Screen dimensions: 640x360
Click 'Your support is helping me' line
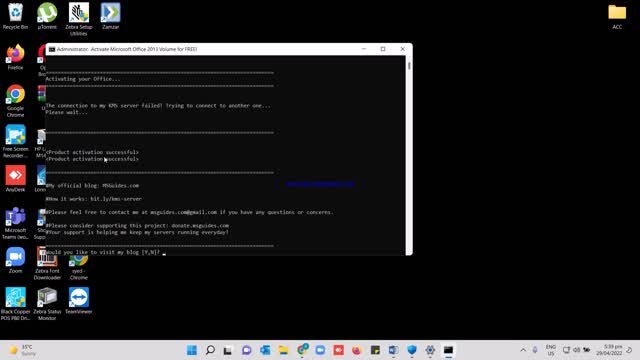137,232
